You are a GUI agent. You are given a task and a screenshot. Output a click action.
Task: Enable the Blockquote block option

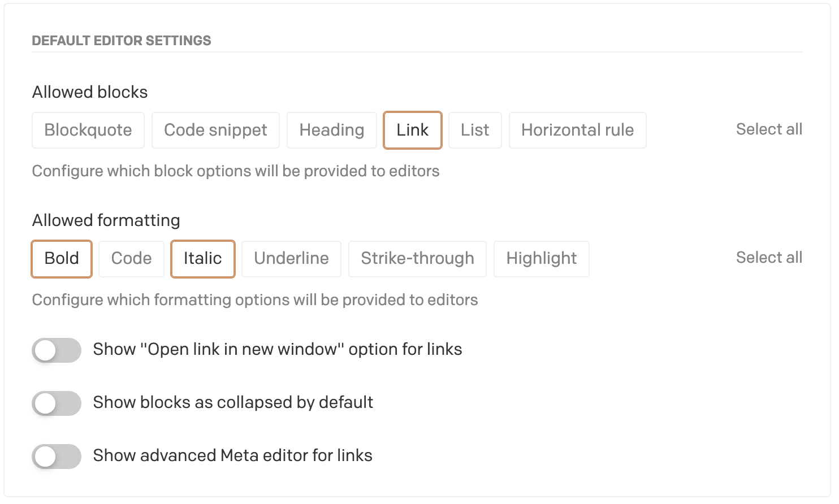(x=88, y=131)
